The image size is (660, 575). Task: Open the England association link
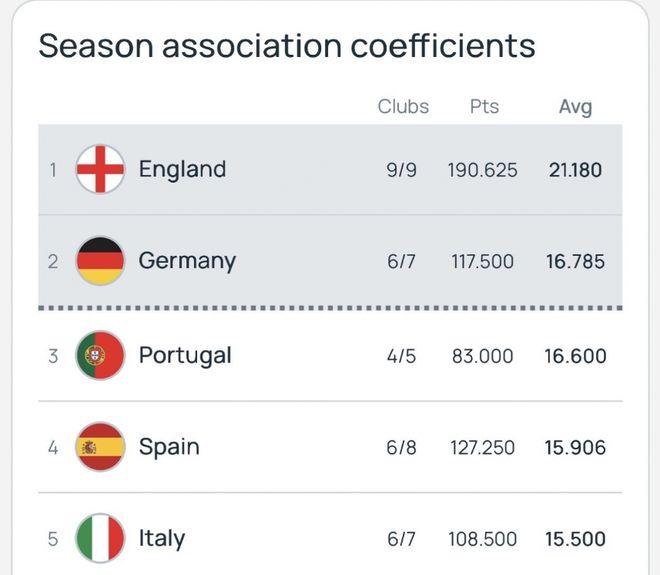182,170
